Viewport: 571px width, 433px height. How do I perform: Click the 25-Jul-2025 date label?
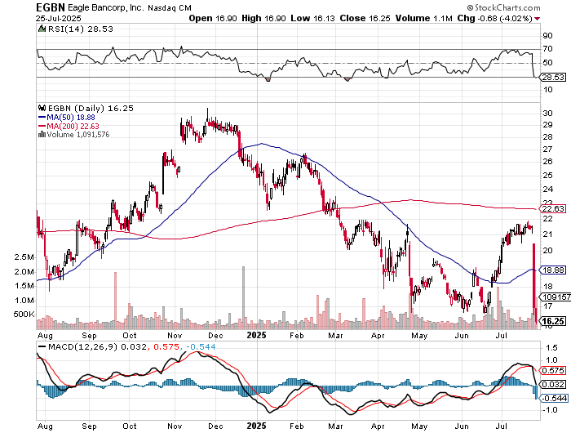tap(59, 18)
